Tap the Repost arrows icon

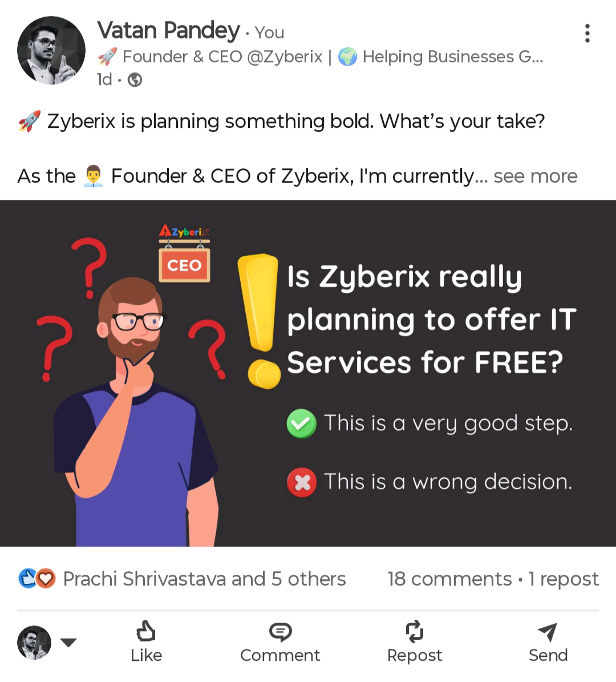tap(415, 631)
